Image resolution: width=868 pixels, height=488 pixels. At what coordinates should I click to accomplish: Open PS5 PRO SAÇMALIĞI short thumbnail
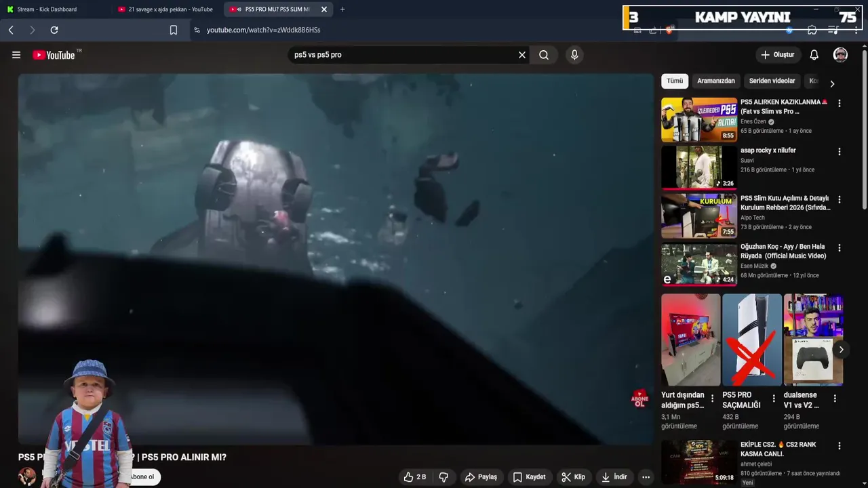coord(752,340)
